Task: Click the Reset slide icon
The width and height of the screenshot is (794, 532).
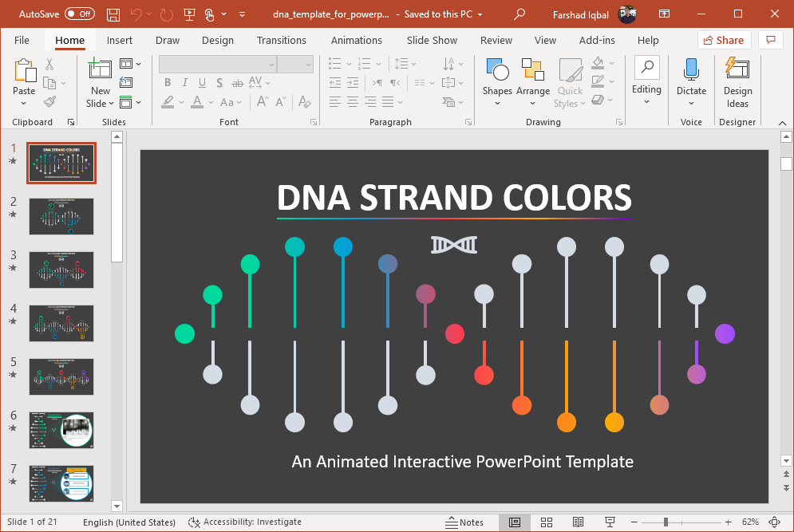Action: pos(126,82)
